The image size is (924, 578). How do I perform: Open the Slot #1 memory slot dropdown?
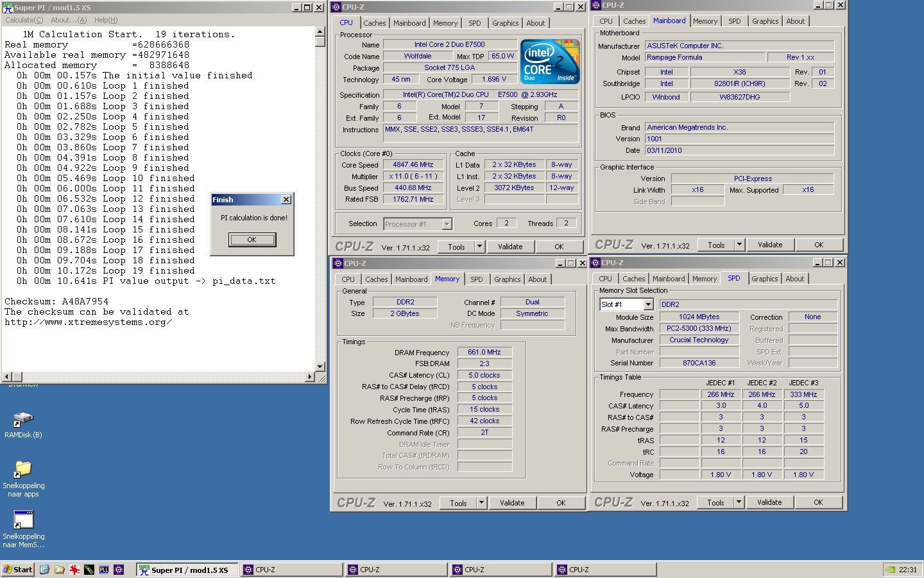click(648, 304)
